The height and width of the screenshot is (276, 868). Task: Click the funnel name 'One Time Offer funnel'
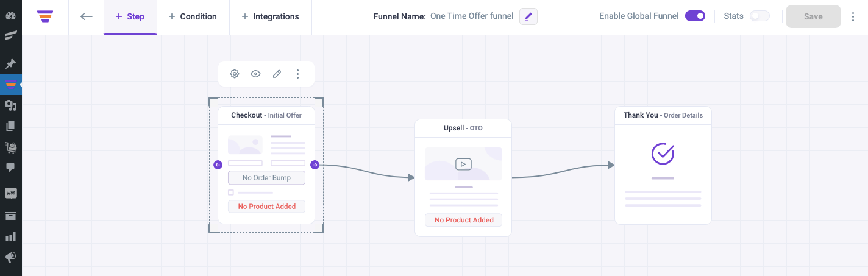[x=472, y=16]
